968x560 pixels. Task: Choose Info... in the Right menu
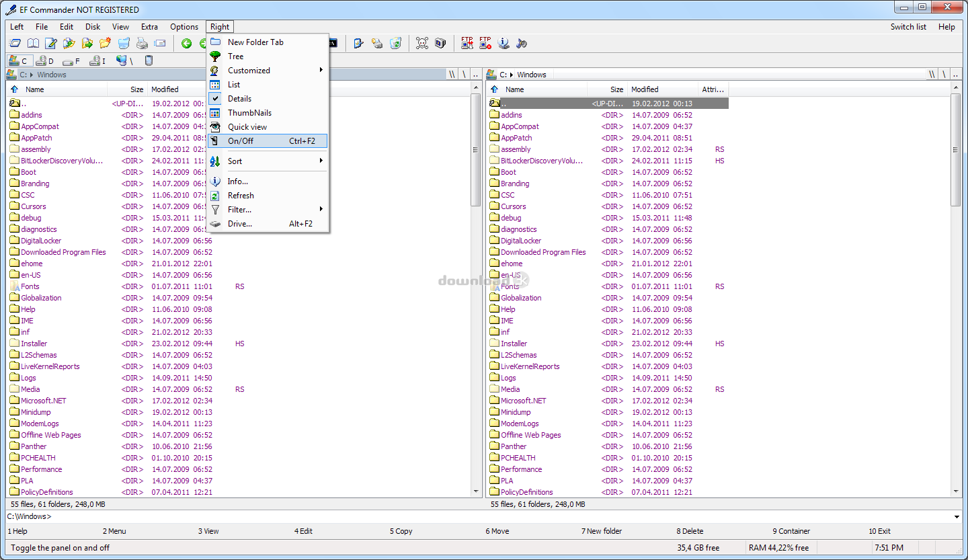click(x=268, y=182)
